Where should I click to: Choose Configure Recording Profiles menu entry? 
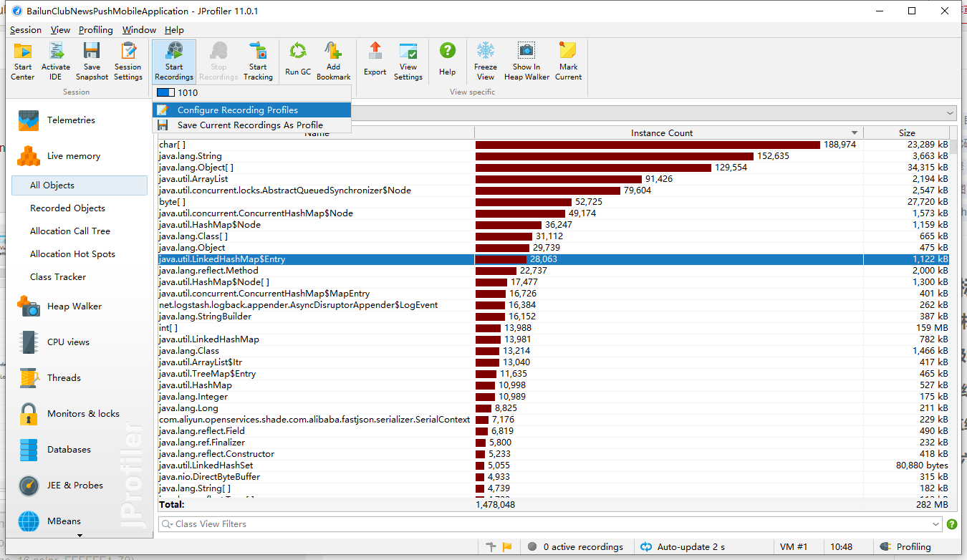coord(251,110)
